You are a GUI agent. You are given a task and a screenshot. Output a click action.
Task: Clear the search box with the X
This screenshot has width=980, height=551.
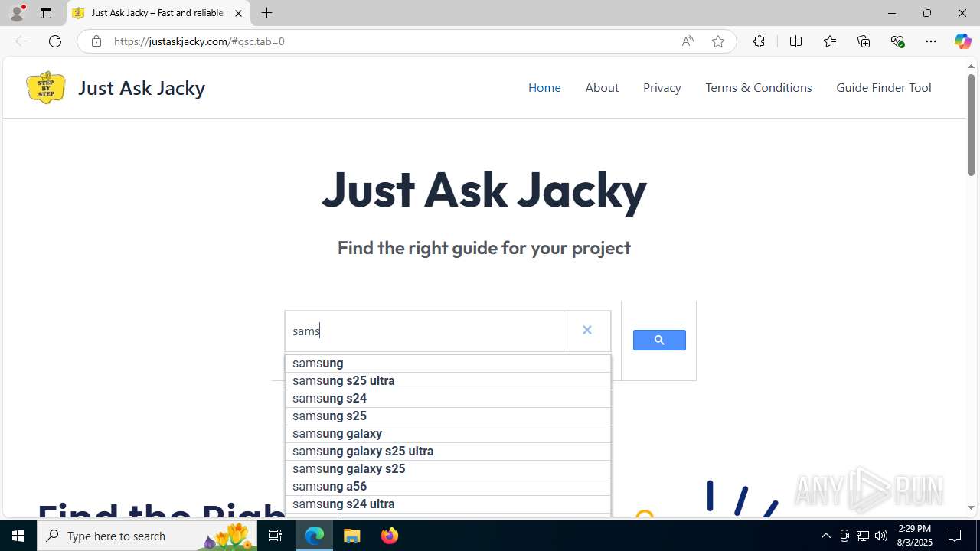(587, 330)
